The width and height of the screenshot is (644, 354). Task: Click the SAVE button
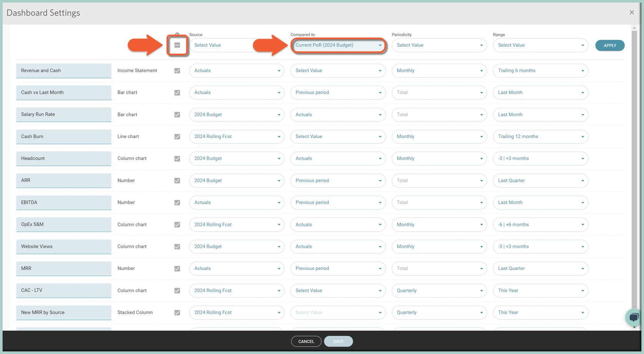point(338,341)
